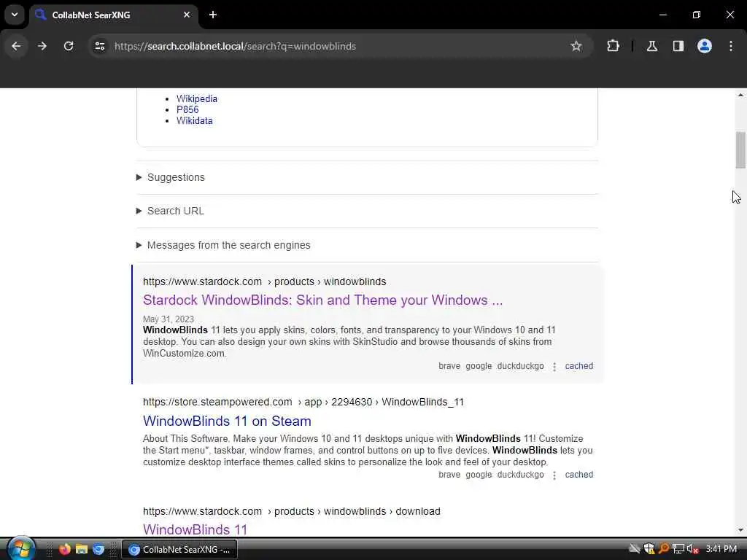Open WindowBlinds 11 on Steam result
747x560 pixels.
point(227,421)
